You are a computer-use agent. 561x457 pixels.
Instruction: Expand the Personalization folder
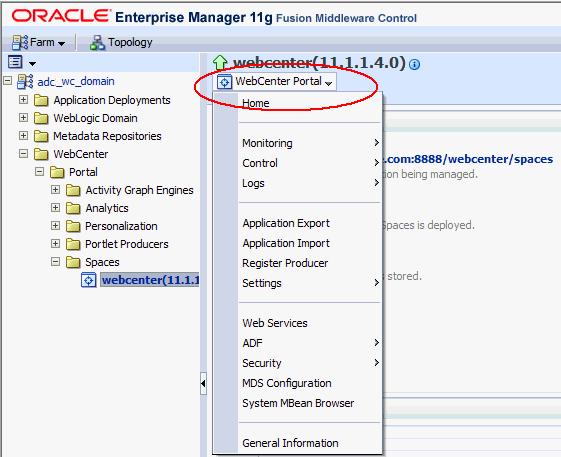coord(55,225)
